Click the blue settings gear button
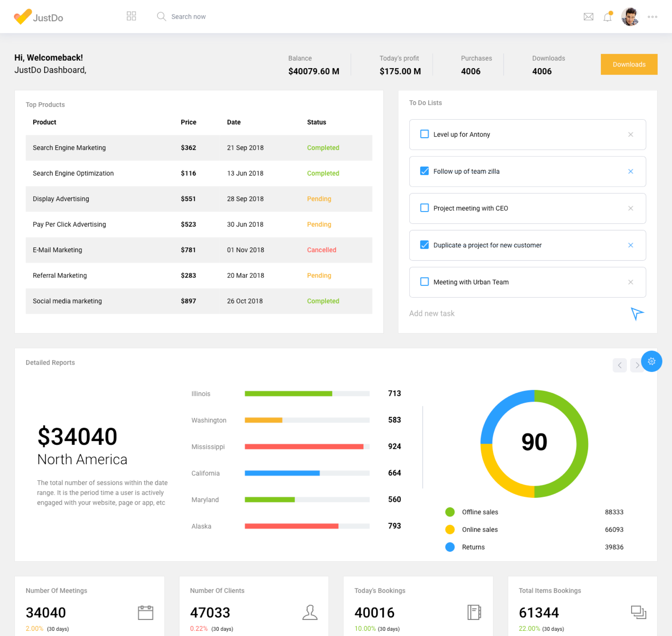Viewport: 672px width, 636px height. 651,361
